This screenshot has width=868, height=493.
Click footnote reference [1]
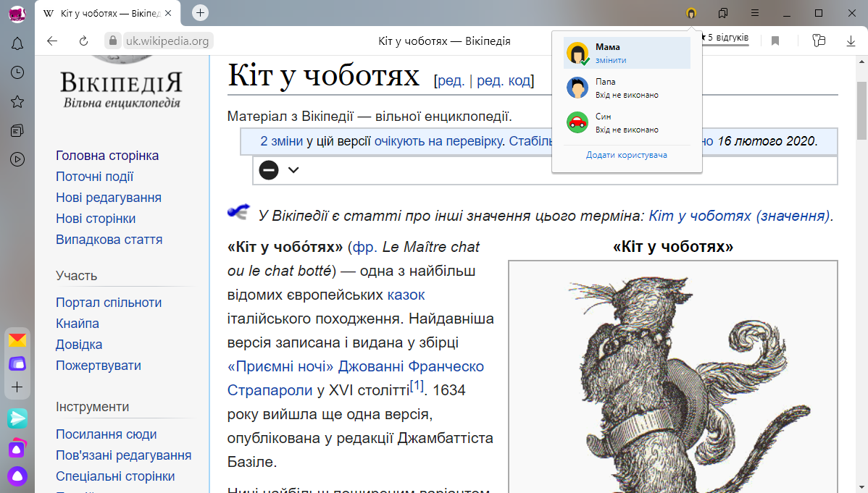click(417, 386)
